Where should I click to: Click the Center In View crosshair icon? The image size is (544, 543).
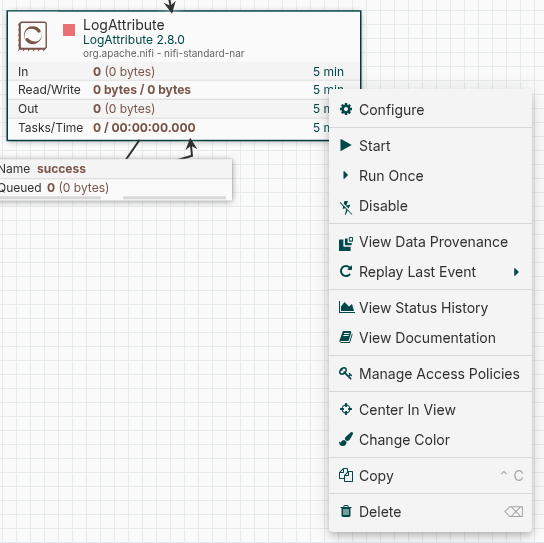346,409
